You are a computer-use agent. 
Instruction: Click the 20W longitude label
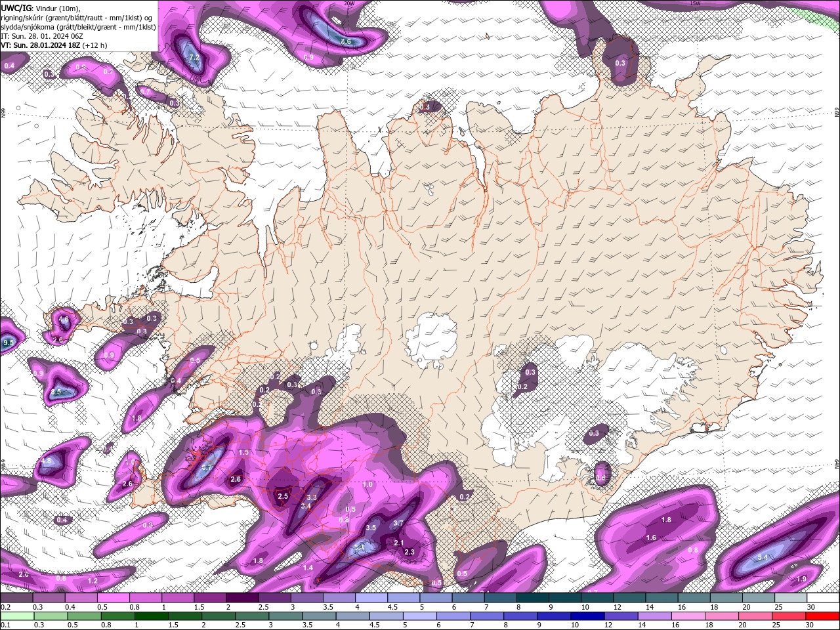tap(349, 3)
